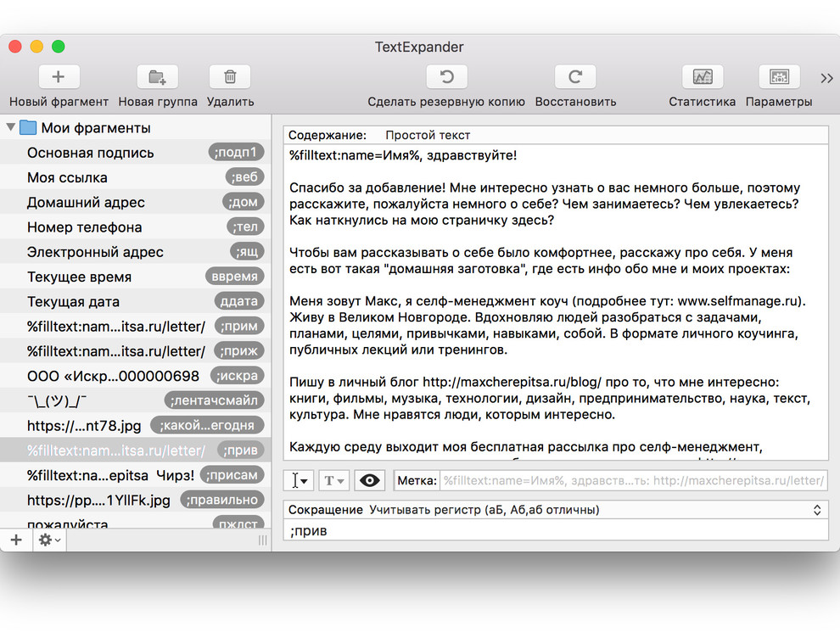Open Parameters preferences icon
Image resolution: width=840 pixels, height=638 pixels.
click(778, 77)
